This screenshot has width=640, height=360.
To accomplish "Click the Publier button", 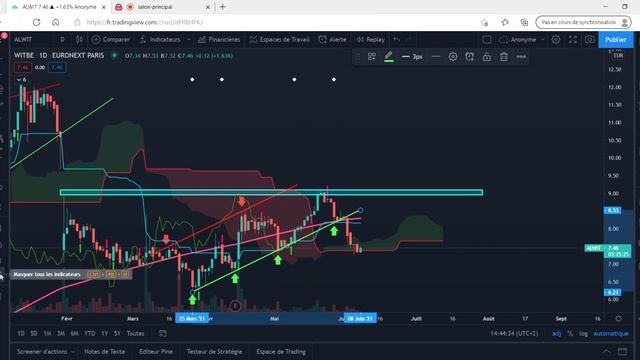I will click(x=616, y=40).
